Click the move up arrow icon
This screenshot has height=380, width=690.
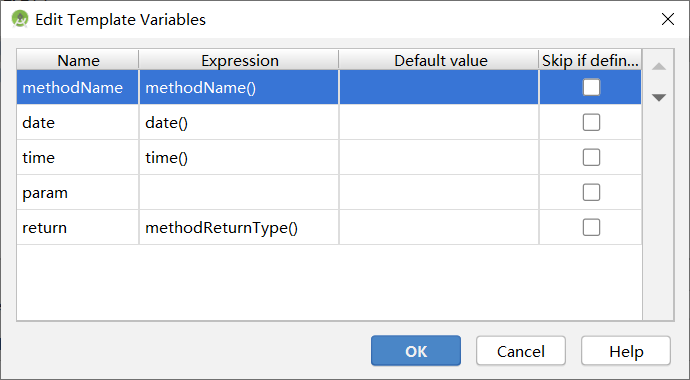658,66
